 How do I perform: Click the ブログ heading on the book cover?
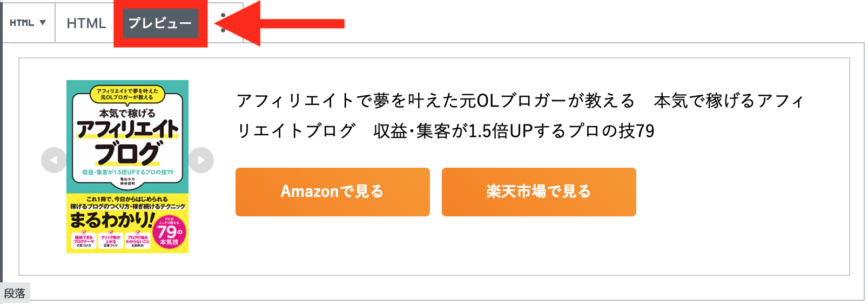(x=127, y=153)
